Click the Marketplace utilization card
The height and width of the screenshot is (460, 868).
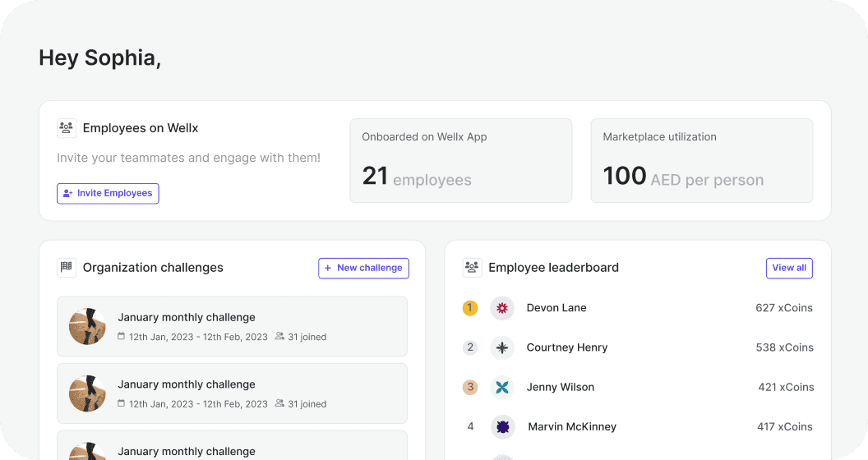pyautogui.click(x=702, y=160)
